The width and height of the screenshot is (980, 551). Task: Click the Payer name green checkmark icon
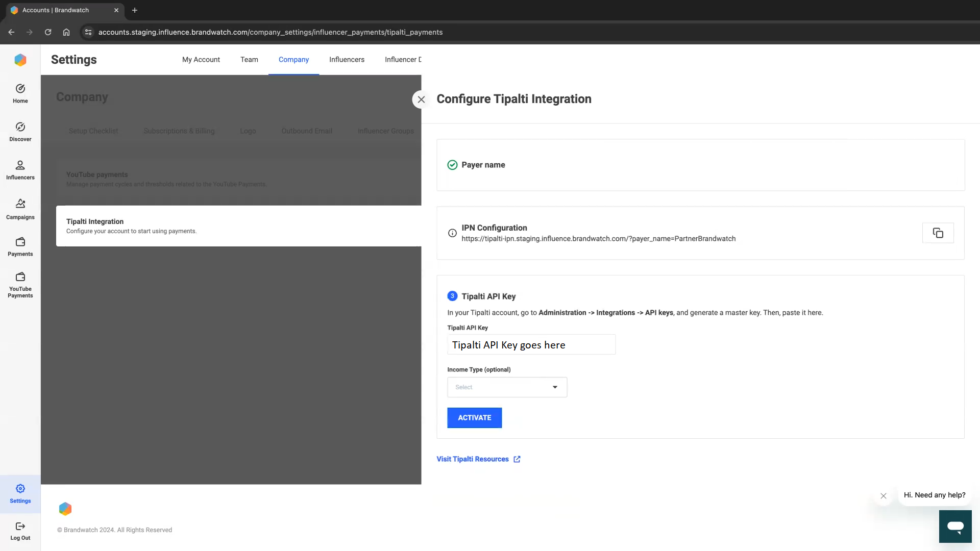(x=452, y=165)
